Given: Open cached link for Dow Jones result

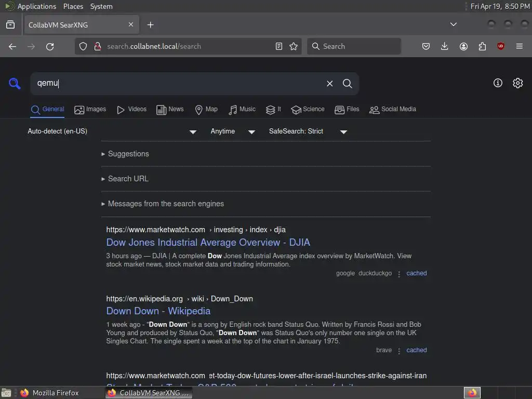Looking at the screenshot, I should click(x=416, y=273).
